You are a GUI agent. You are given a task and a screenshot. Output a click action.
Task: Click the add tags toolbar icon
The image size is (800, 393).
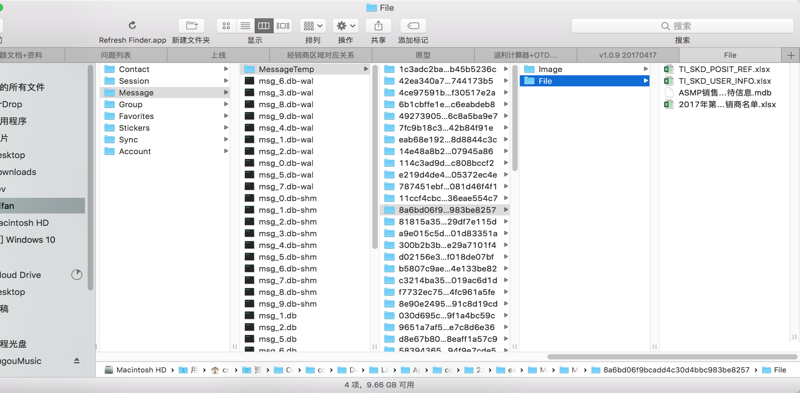(x=413, y=26)
